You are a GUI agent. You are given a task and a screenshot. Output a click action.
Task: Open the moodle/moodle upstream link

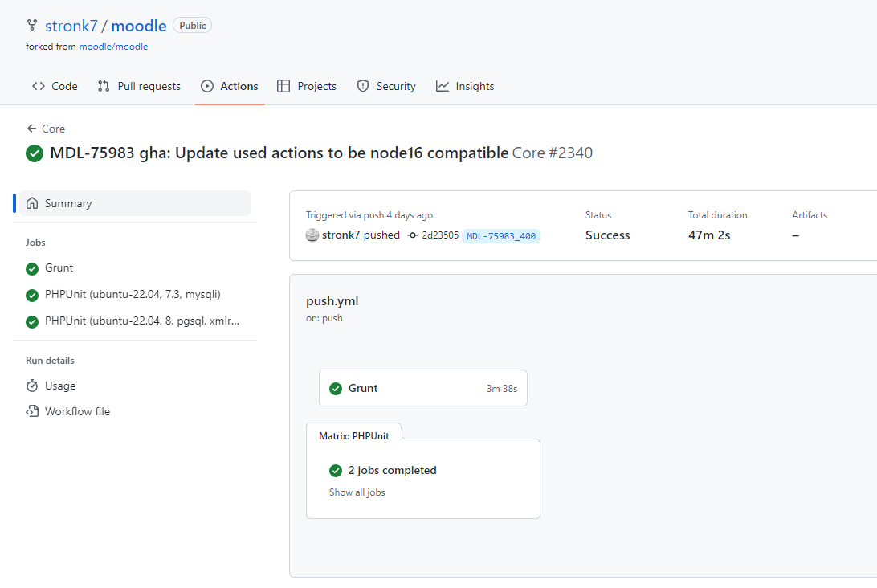click(113, 47)
